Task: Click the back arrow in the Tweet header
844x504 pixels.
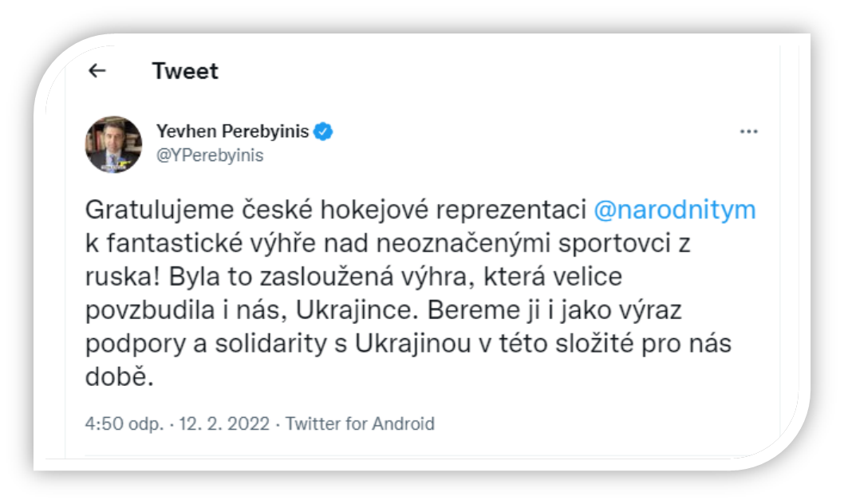Action: pyautogui.click(x=97, y=71)
